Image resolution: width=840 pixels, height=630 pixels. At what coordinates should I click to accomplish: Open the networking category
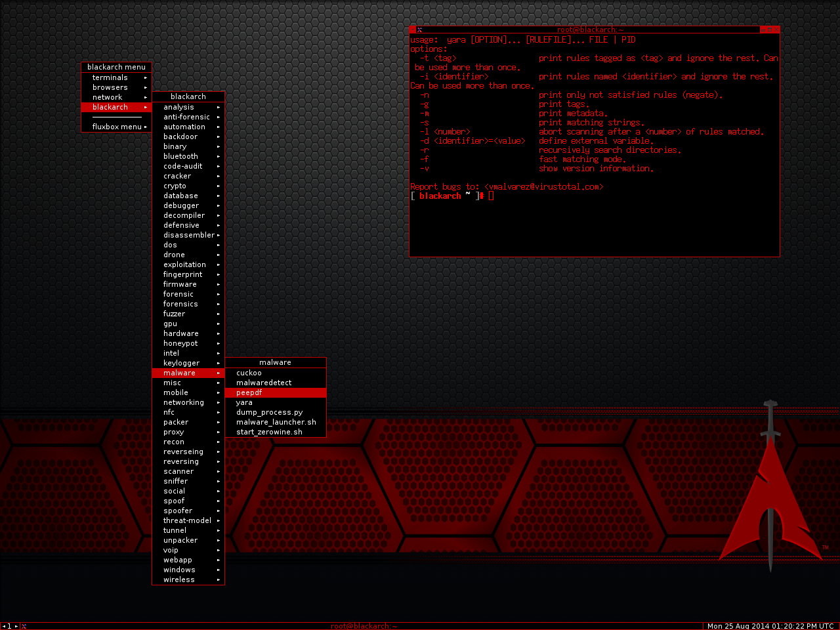[188, 402]
